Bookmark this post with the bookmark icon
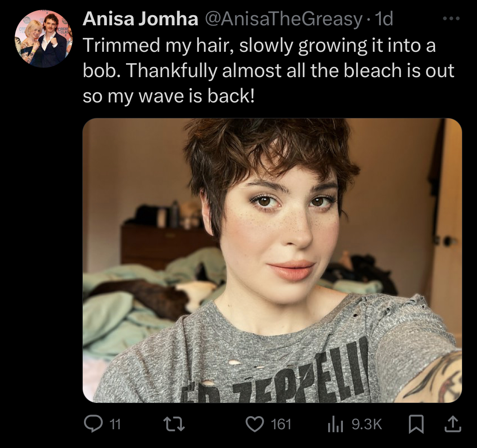 416,424
